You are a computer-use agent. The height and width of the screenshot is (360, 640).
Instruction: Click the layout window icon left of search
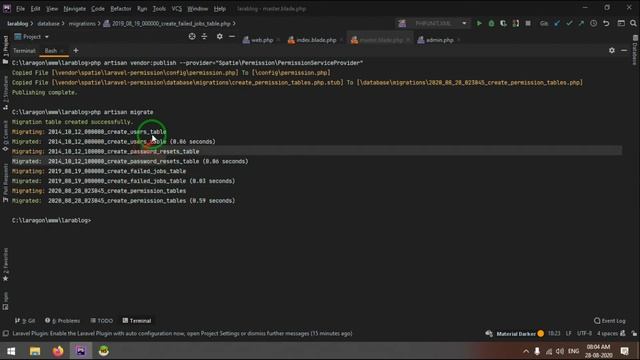pos(621,23)
